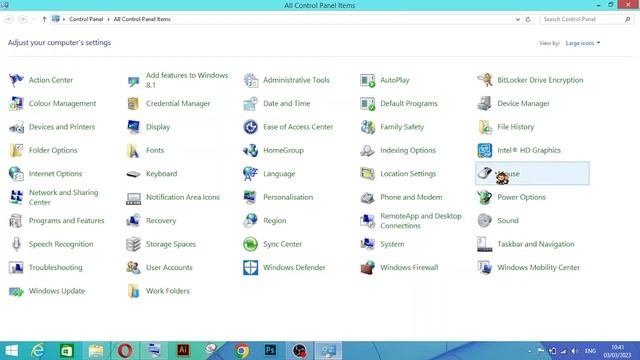The width and height of the screenshot is (640, 360).
Task: Open the Intel HD Graphics icon
Action: 484,151
